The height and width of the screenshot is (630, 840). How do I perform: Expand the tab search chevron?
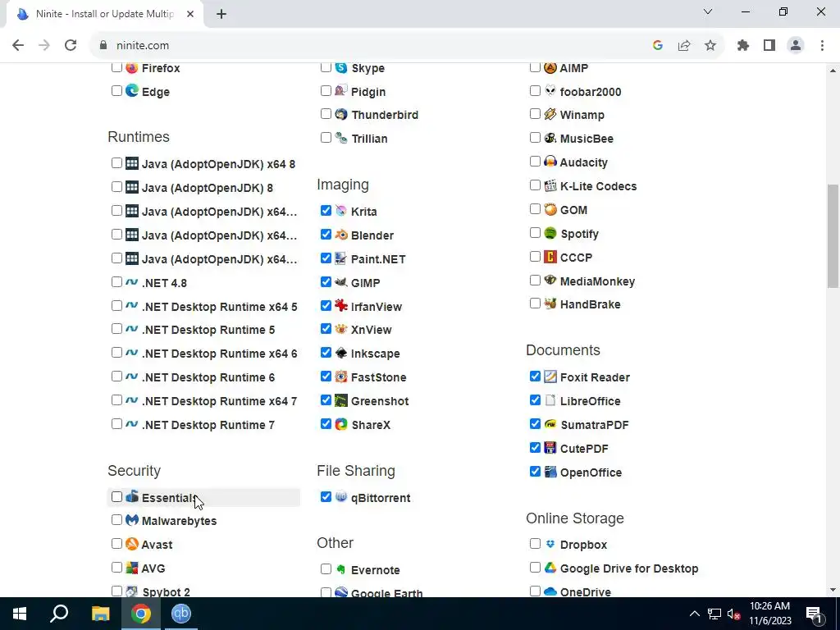(x=708, y=11)
